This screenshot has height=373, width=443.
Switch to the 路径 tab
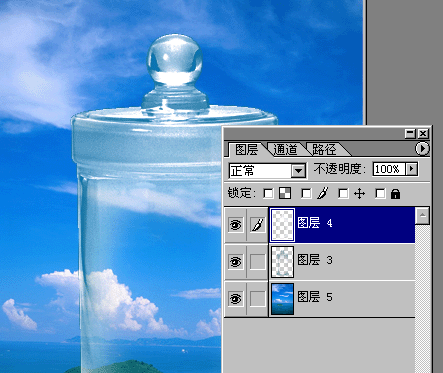324,149
